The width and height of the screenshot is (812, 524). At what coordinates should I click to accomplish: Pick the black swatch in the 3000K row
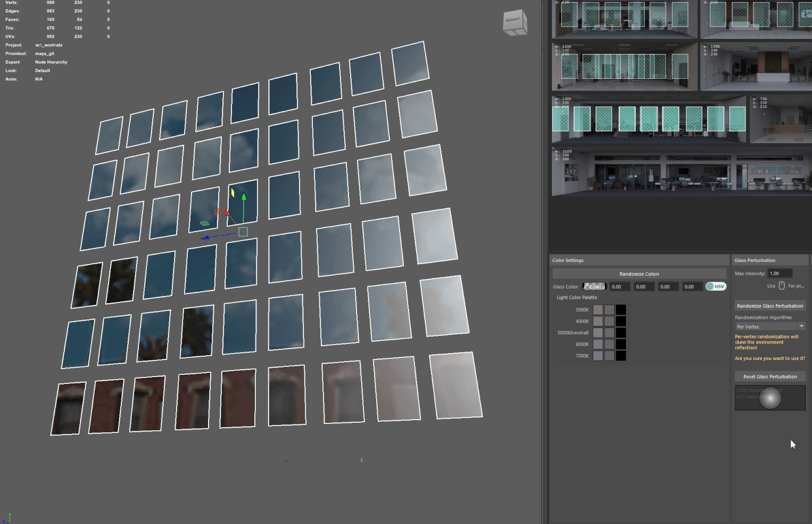point(621,310)
